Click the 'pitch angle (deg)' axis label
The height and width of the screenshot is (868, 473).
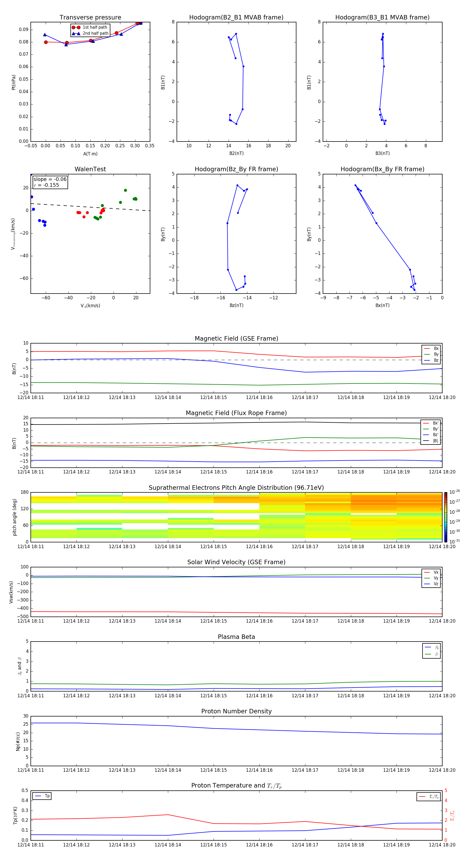[x=14, y=517]
